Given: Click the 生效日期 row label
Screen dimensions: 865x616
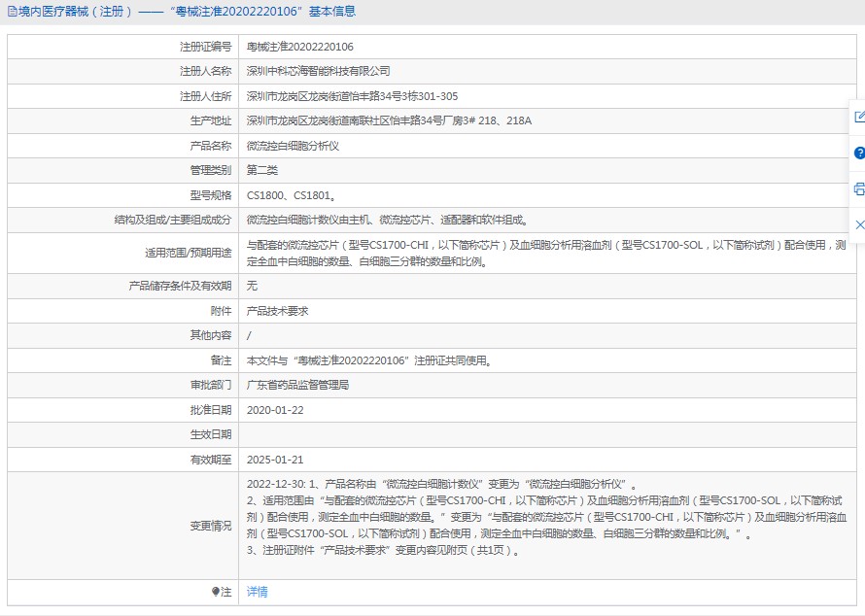Looking at the screenshot, I should [211, 434].
